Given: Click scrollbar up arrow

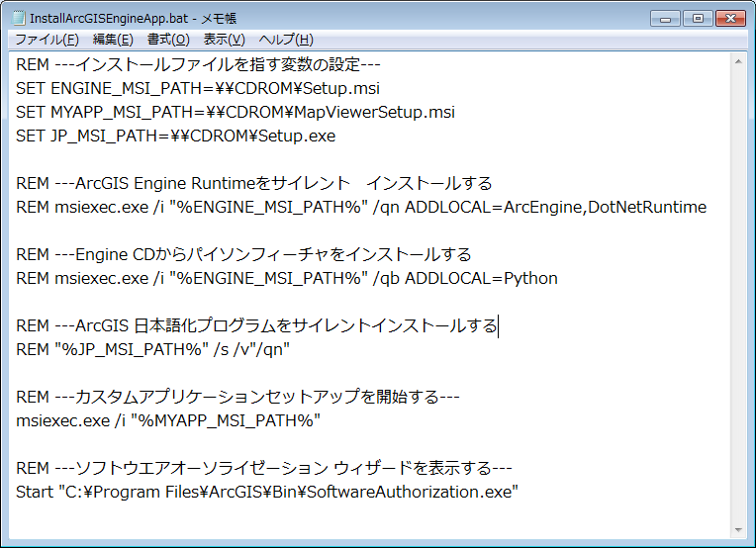Looking at the screenshot, I should 738,61.
